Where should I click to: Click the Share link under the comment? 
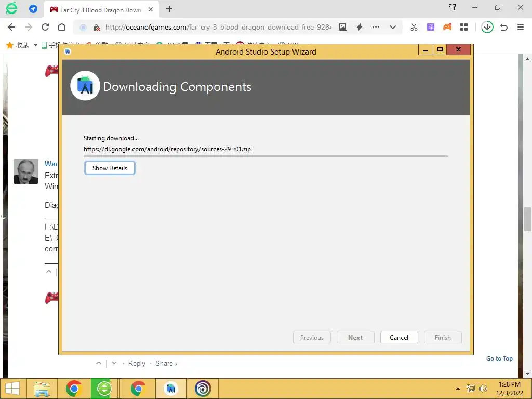166,363
